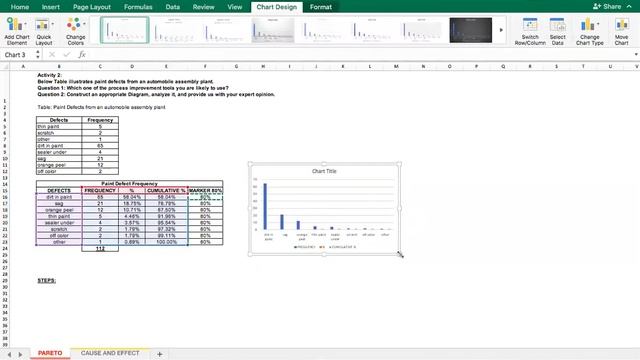
Task: Switch to the Formulas tab
Action: [x=138, y=7]
